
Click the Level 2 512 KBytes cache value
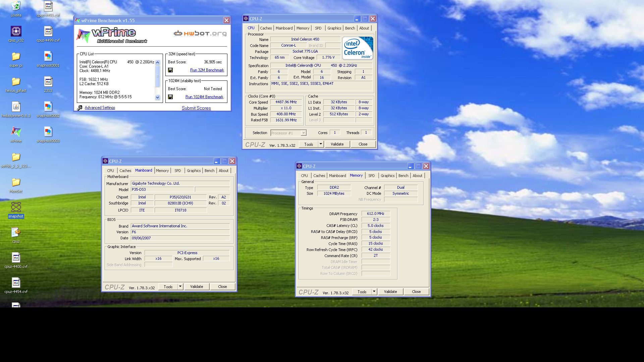pos(339,114)
